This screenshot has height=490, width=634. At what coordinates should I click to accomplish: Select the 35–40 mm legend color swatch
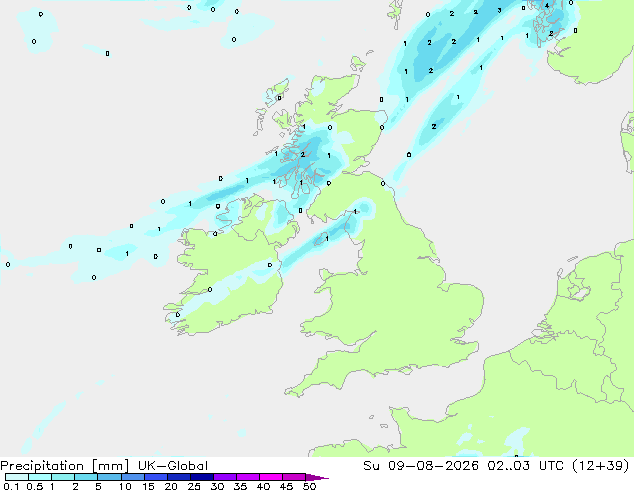click(247, 477)
